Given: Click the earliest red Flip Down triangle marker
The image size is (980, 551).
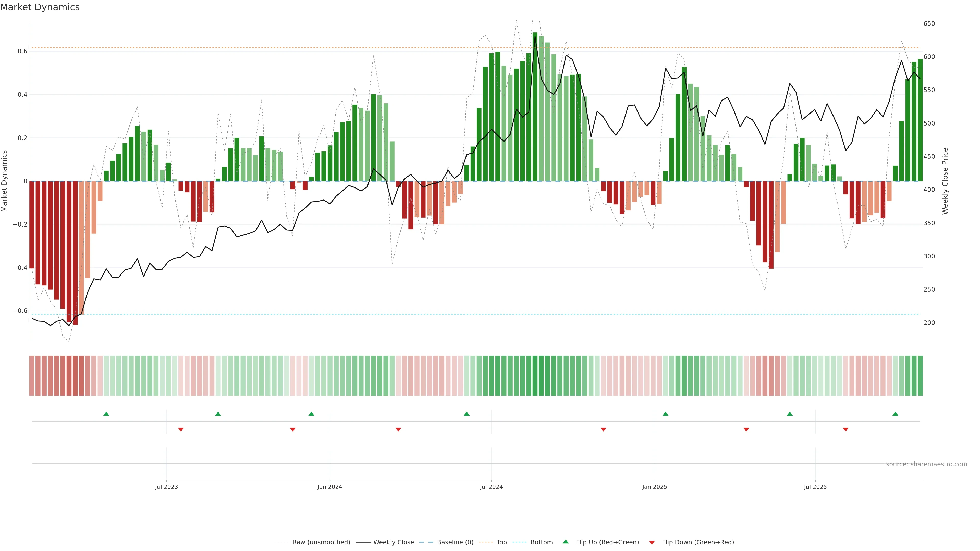Looking at the screenshot, I should point(181,429).
